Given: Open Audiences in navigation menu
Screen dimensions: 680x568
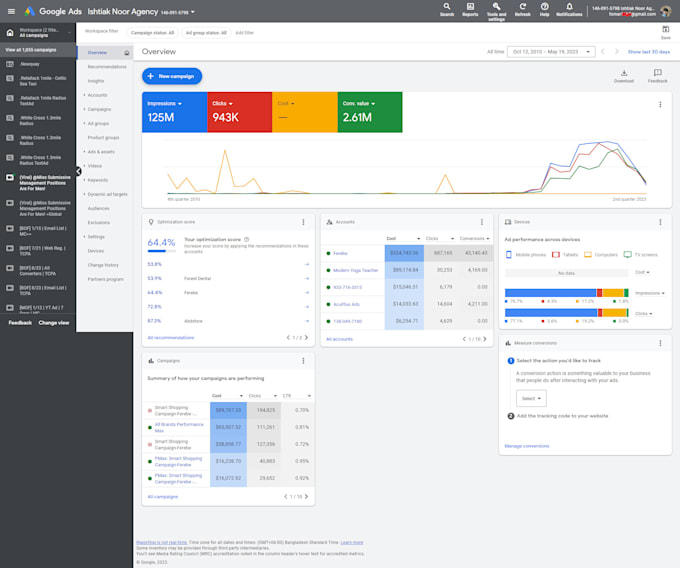Looking at the screenshot, I should [98, 209].
